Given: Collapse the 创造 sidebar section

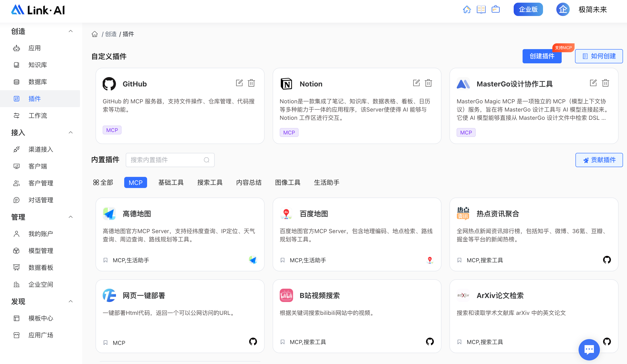Looking at the screenshot, I should pyautogui.click(x=71, y=31).
